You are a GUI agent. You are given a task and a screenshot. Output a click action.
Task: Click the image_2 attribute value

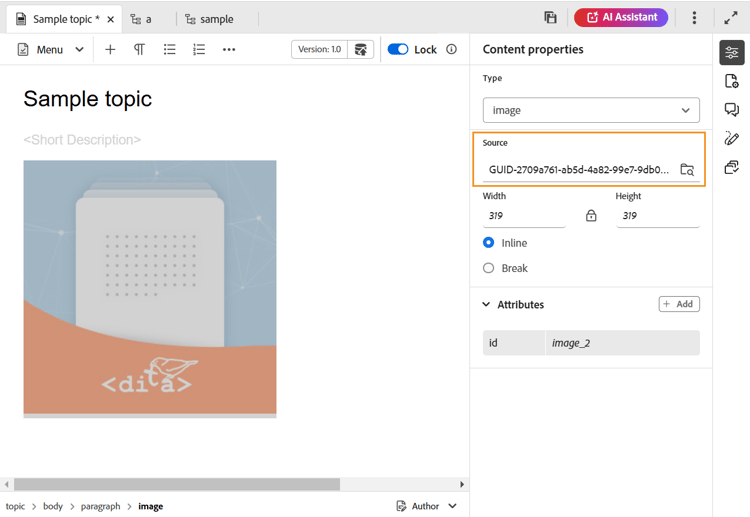tap(622, 342)
